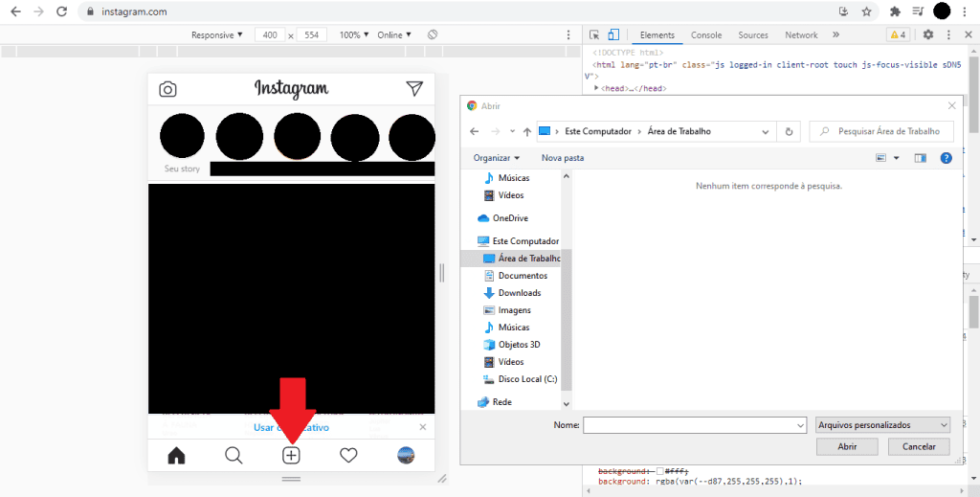Image resolution: width=980 pixels, height=497 pixels.
Task: Open the Online throttling dropdown
Action: pyautogui.click(x=394, y=35)
